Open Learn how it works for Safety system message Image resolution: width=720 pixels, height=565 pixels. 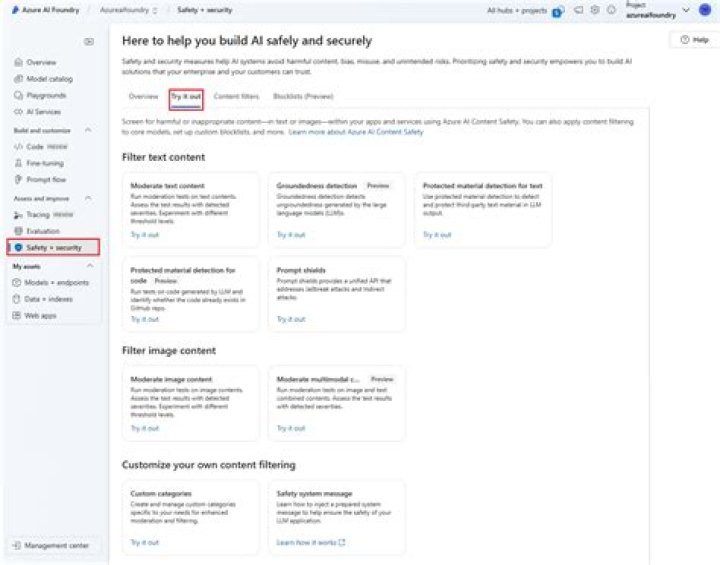(x=310, y=542)
